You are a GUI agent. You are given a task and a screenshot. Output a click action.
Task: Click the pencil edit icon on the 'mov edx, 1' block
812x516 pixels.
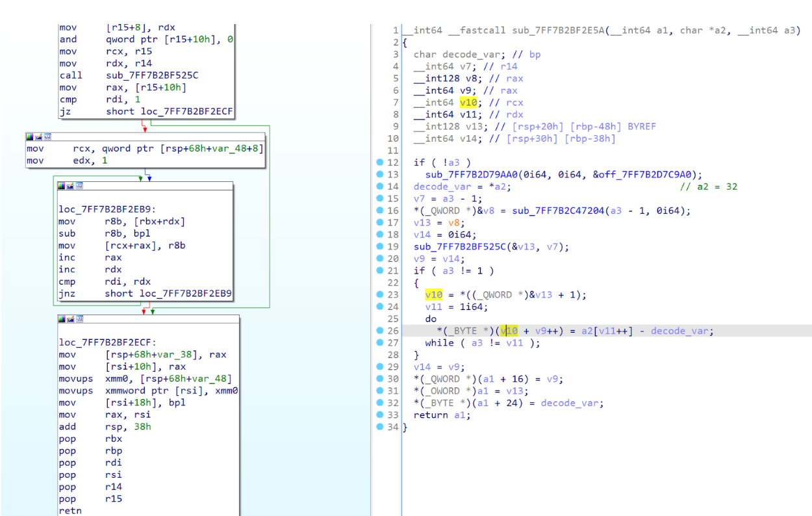pyautogui.click(x=38, y=137)
